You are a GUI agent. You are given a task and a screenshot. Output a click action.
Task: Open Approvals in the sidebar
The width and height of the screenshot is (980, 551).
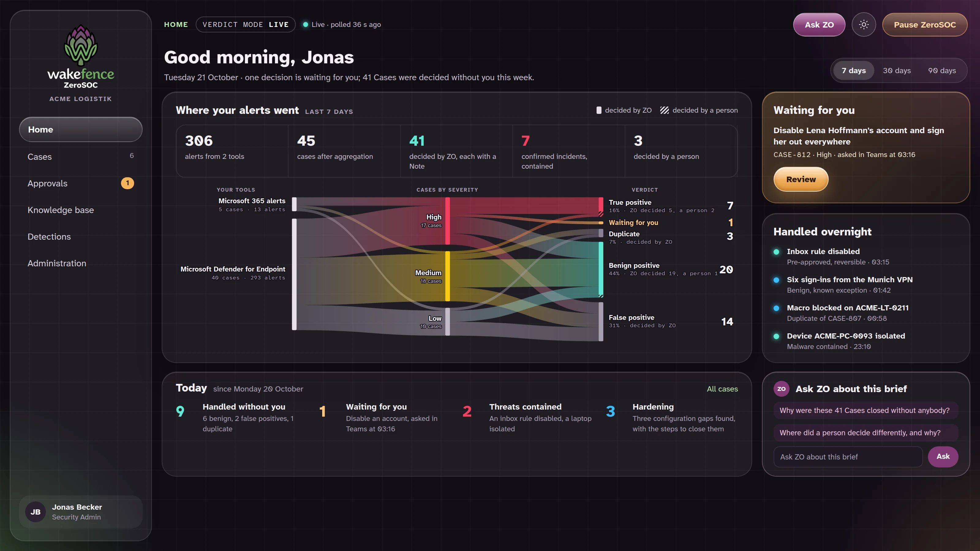(81, 183)
